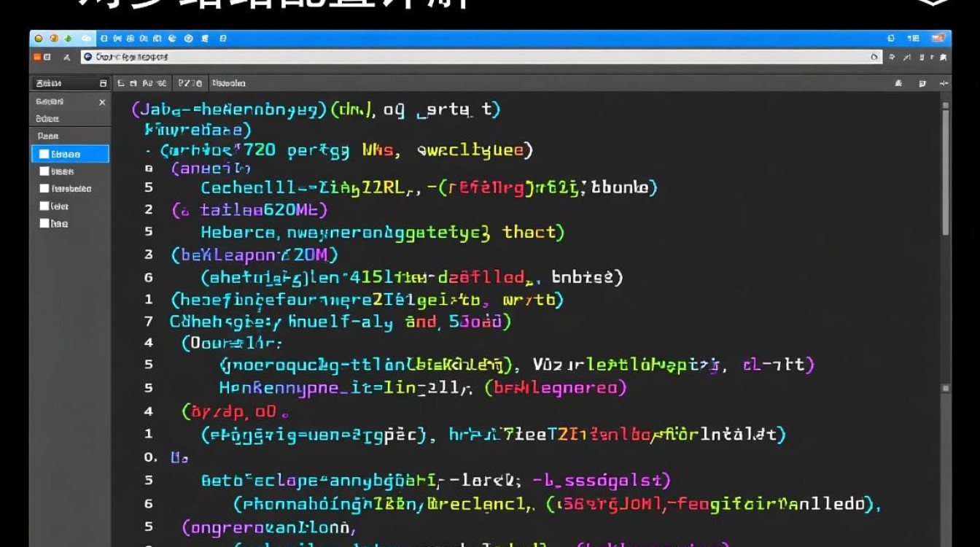Open the editor tab right of "P720"
980x547 pixels.
click(229, 84)
